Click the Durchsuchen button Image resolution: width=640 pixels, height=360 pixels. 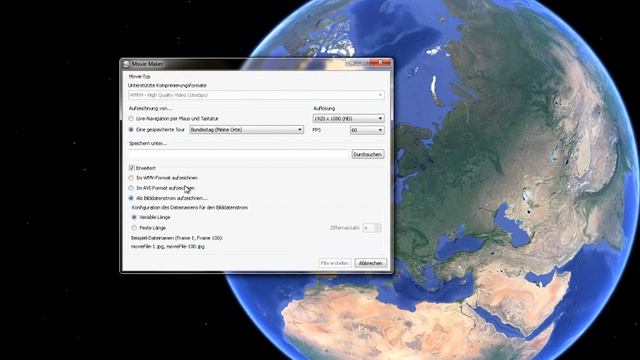click(x=368, y=154)
